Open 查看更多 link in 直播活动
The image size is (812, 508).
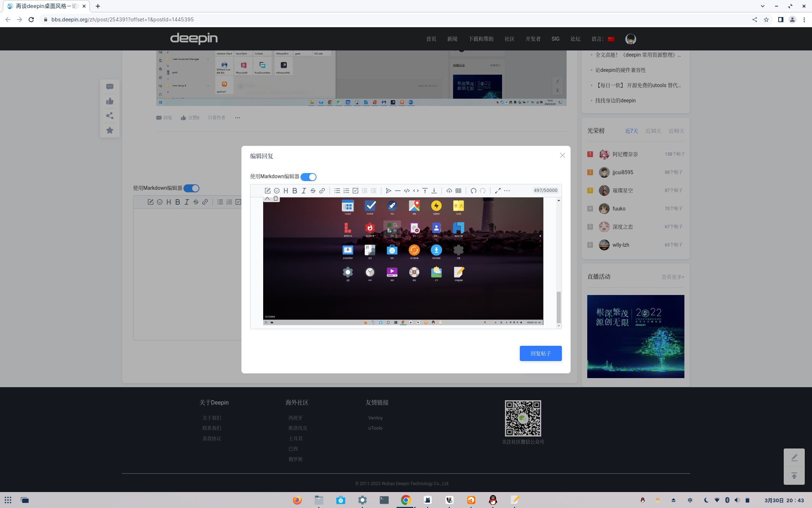(x=673, y=277)
